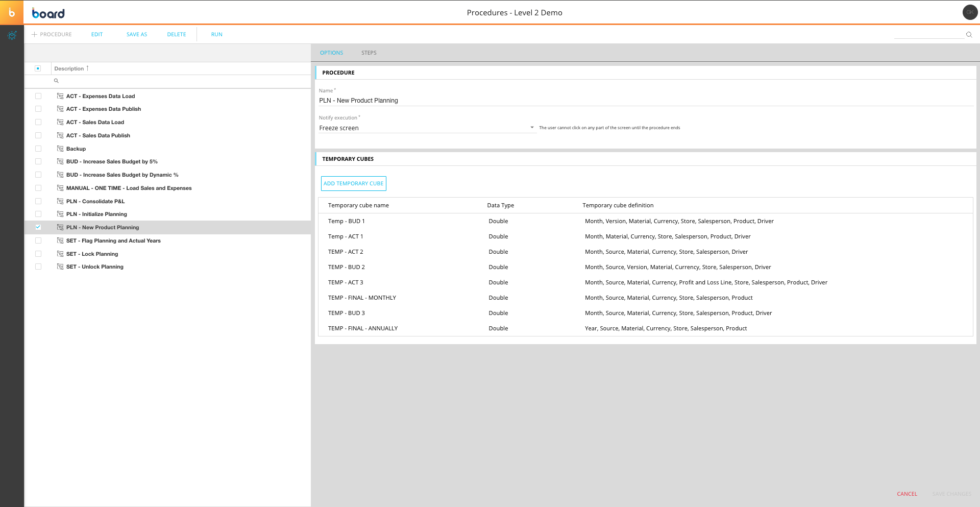
Task: Click the Edit toolbar button
Action: coord(97,35)
